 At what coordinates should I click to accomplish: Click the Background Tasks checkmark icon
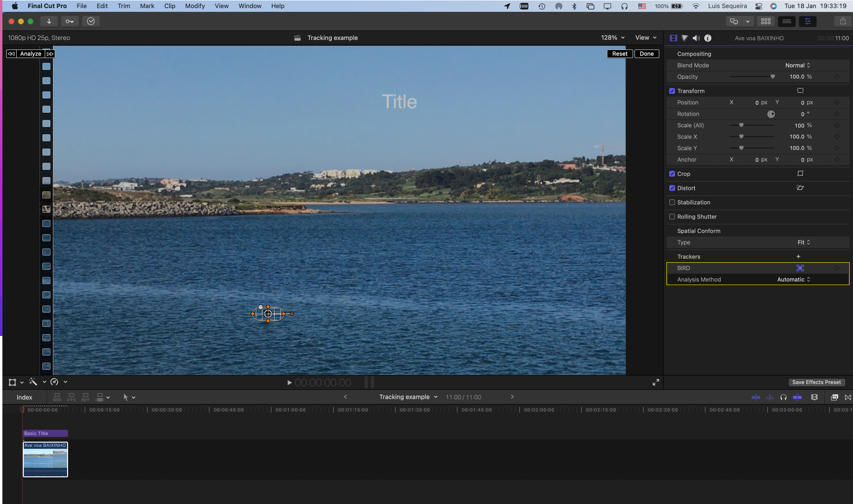point(91,21)
